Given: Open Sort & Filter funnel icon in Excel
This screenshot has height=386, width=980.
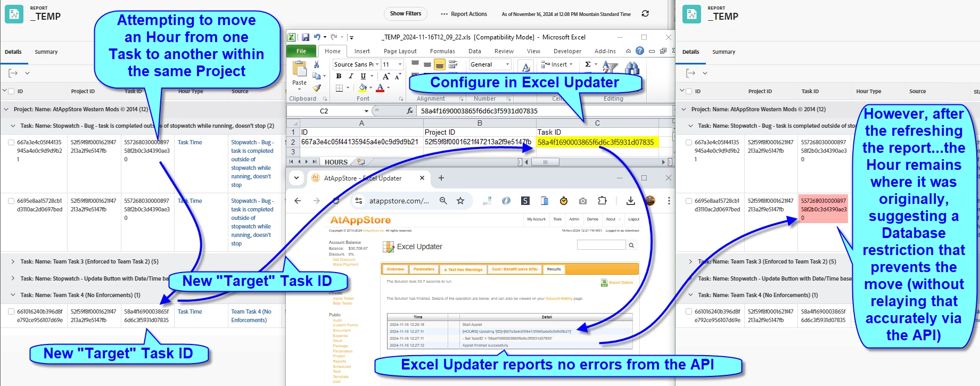Looking at the screenshot, I should pos(610,68).
